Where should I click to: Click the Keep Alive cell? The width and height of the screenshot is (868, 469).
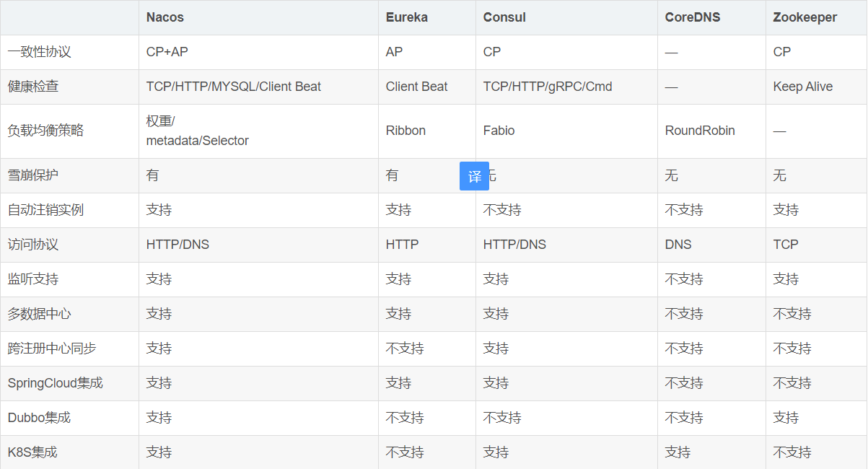click(803, 87)
